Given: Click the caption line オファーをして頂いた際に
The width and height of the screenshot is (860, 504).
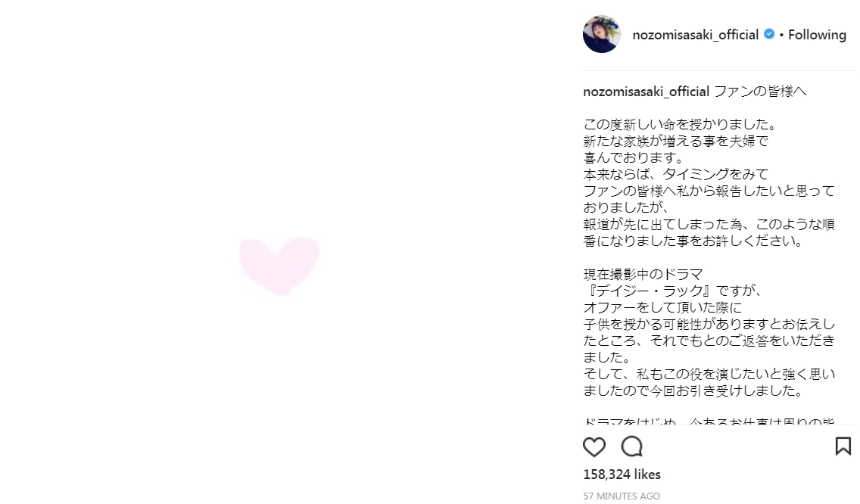Looking at the screenshot, I should point(653,307).
